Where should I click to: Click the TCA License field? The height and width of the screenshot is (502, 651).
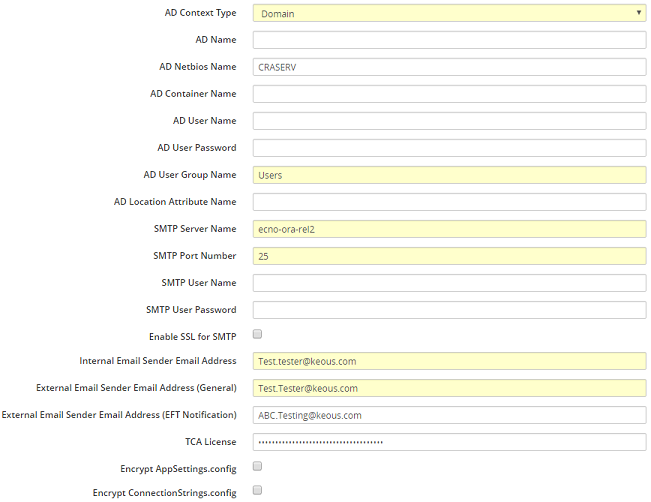449,442
